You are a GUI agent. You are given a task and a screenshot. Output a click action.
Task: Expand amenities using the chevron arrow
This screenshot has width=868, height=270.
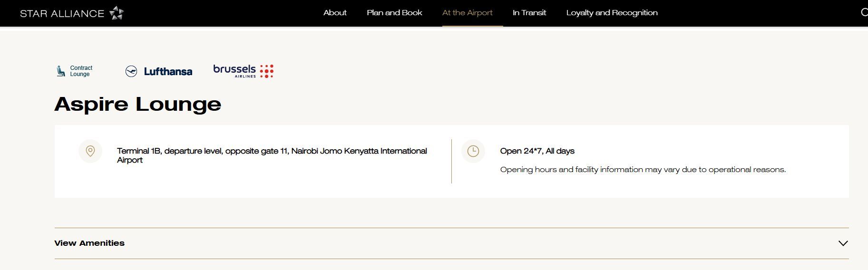pos(843,243)
